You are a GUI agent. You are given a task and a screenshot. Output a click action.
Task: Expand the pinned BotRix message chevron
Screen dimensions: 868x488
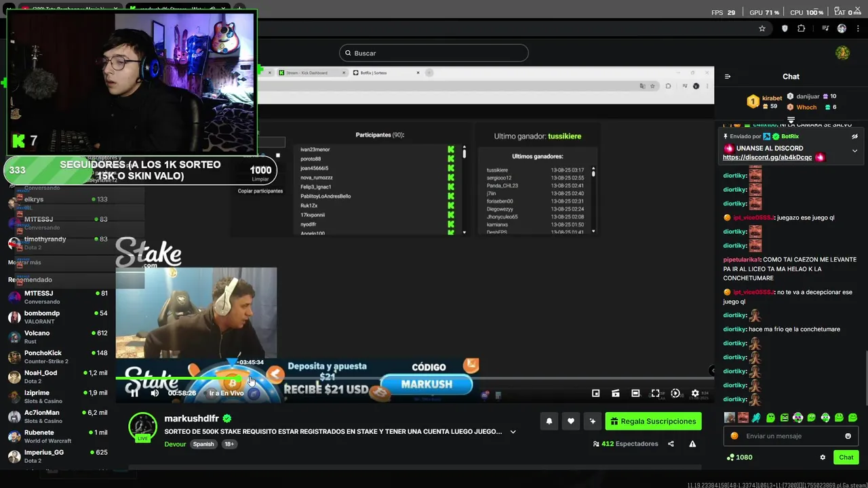coord(854,150)
